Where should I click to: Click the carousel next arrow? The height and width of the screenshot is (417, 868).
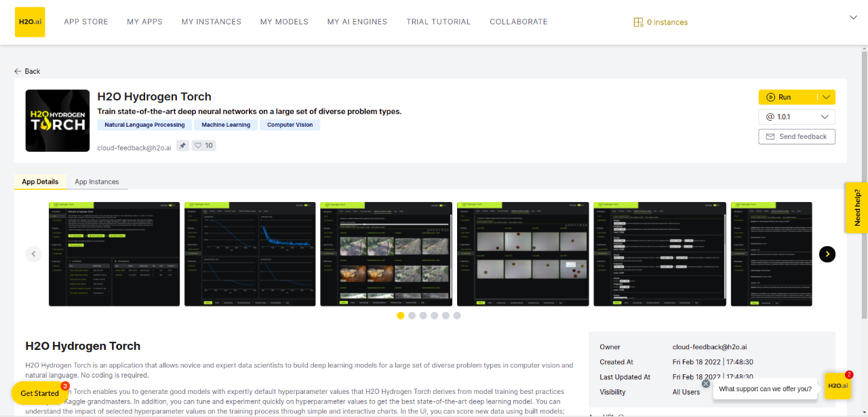(x=827, y=254)
